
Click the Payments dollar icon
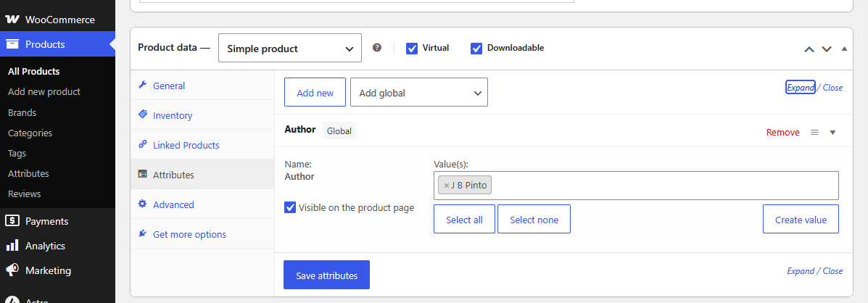[12, 220]
